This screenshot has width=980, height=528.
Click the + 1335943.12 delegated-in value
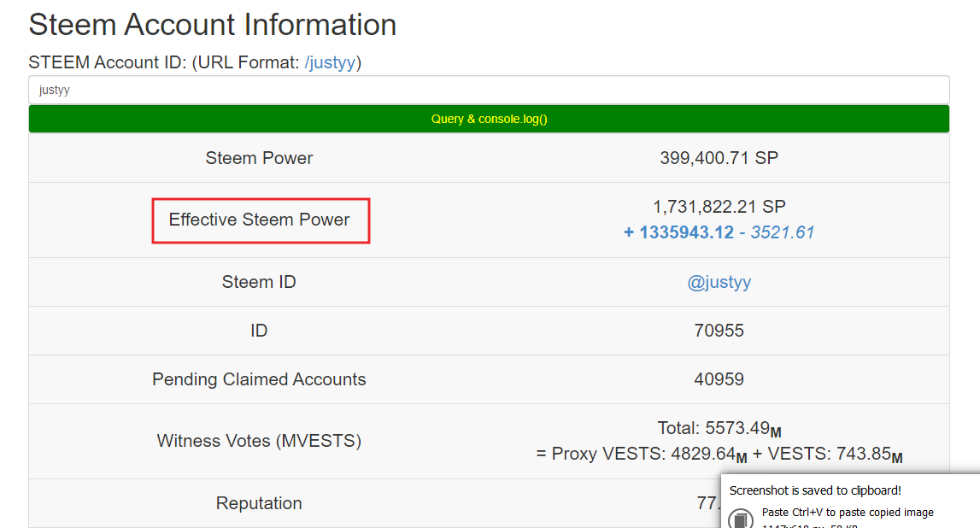pos(678,232)
